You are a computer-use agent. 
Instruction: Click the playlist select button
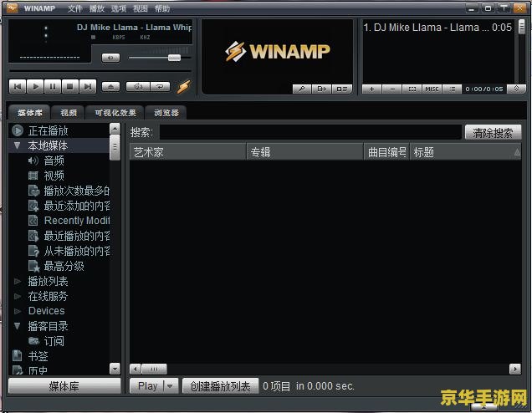point(412,89)
